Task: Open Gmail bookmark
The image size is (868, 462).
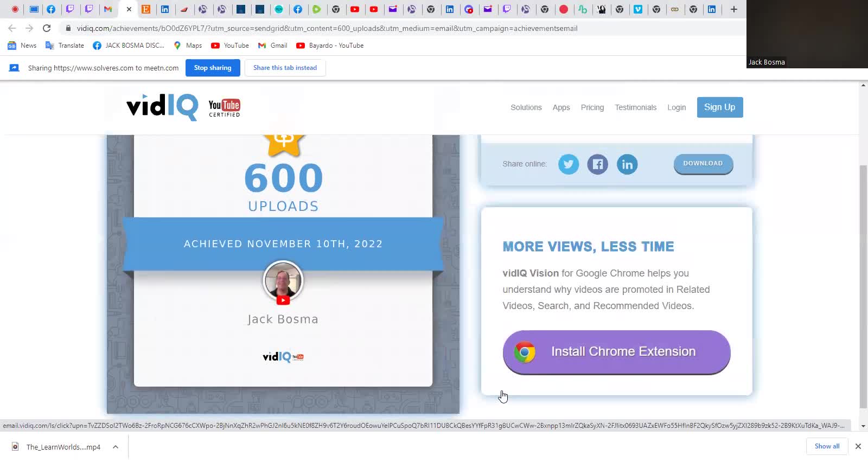Action: [273, 46]
